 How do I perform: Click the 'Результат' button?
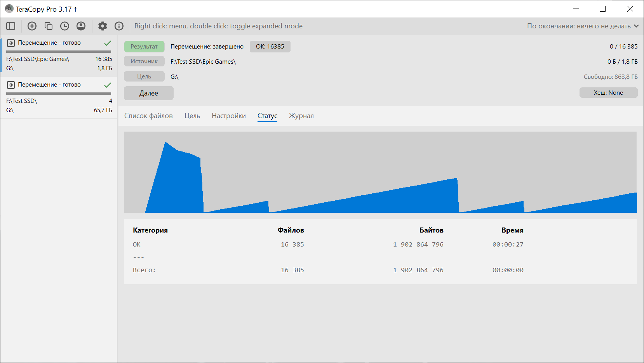(144, 47)
